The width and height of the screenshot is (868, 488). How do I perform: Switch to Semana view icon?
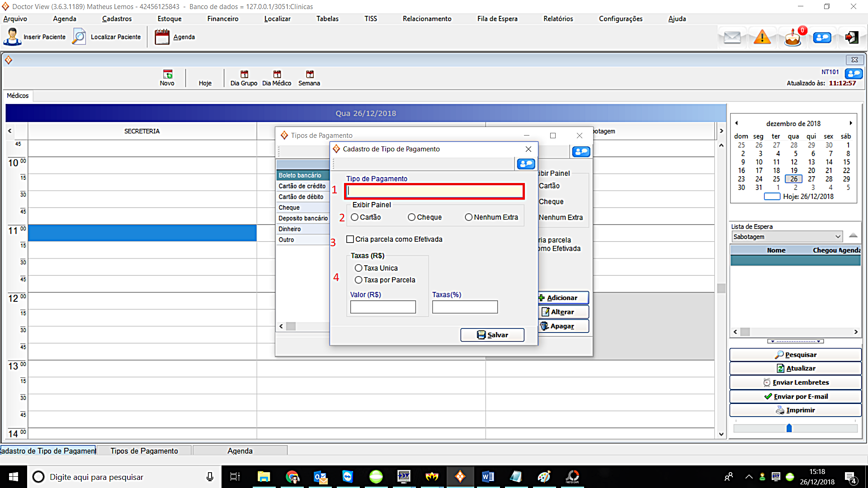tap(309, 75)
